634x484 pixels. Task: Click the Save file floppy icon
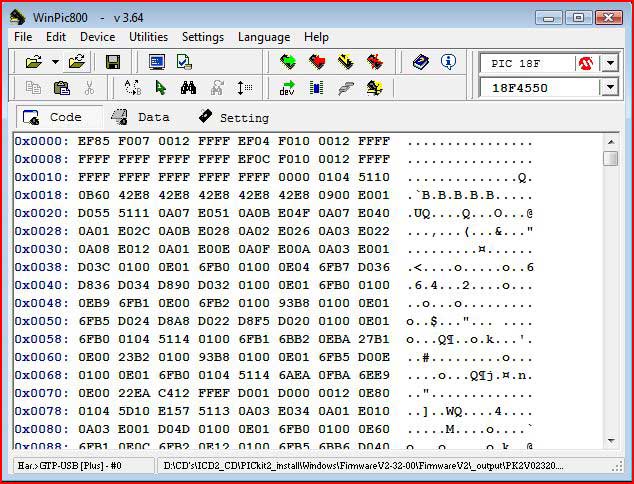tap(113, 62)
